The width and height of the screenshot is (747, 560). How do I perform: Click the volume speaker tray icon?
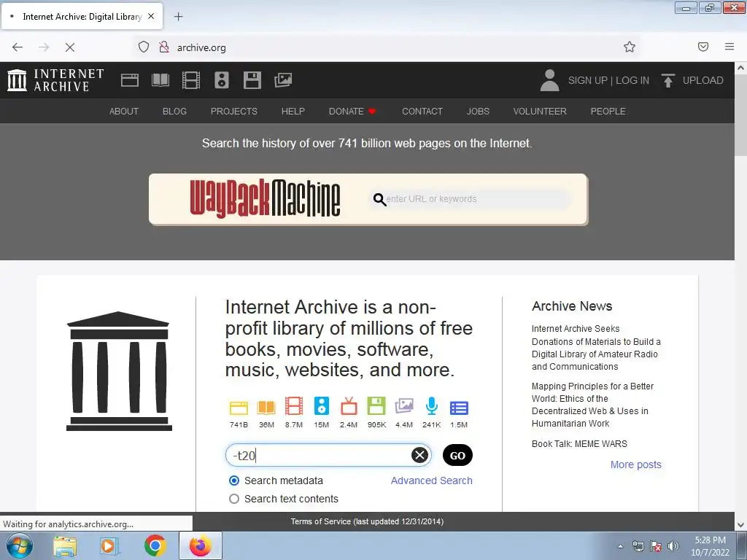point(673,546)
